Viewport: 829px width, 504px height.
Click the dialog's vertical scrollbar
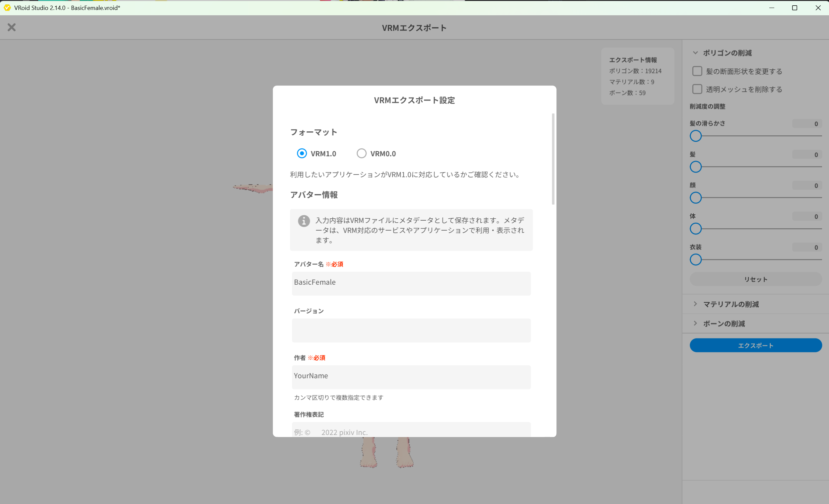click(553, 159)
